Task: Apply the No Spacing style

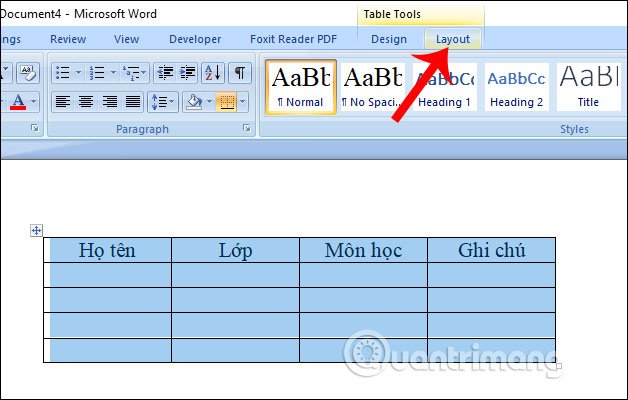Action: click(x=372, y=87)
